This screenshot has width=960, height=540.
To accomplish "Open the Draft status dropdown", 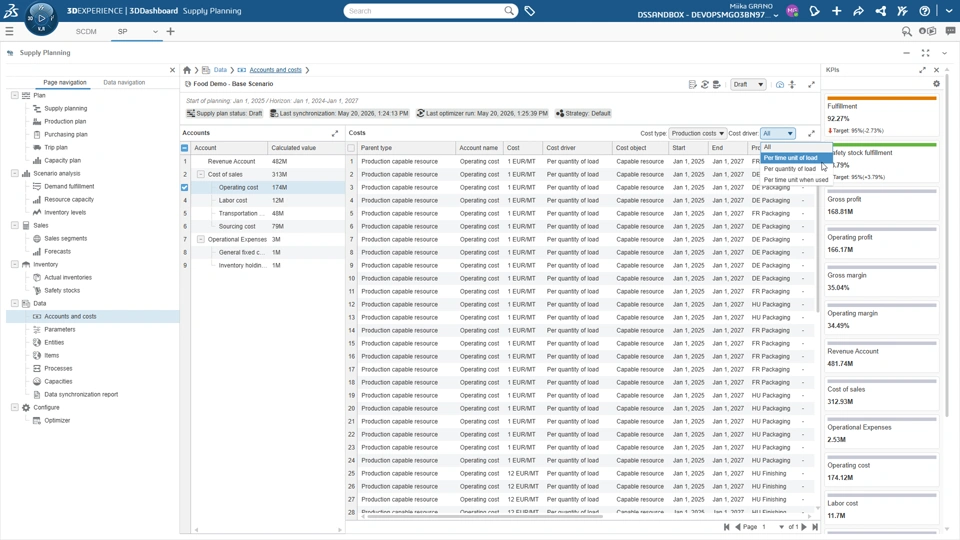I will (748, 84).
